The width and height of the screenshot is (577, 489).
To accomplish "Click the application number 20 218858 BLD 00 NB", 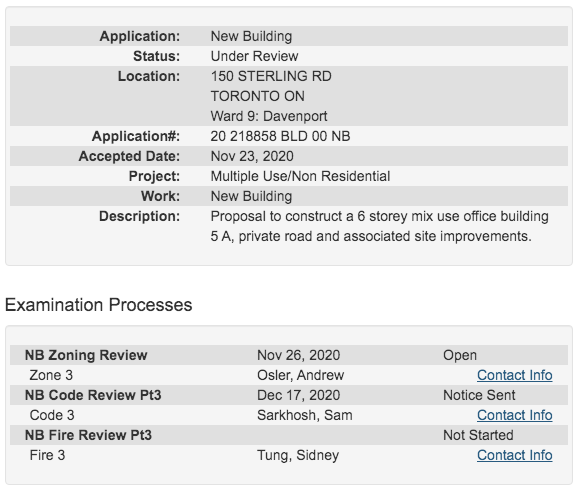I will point(280,137).
